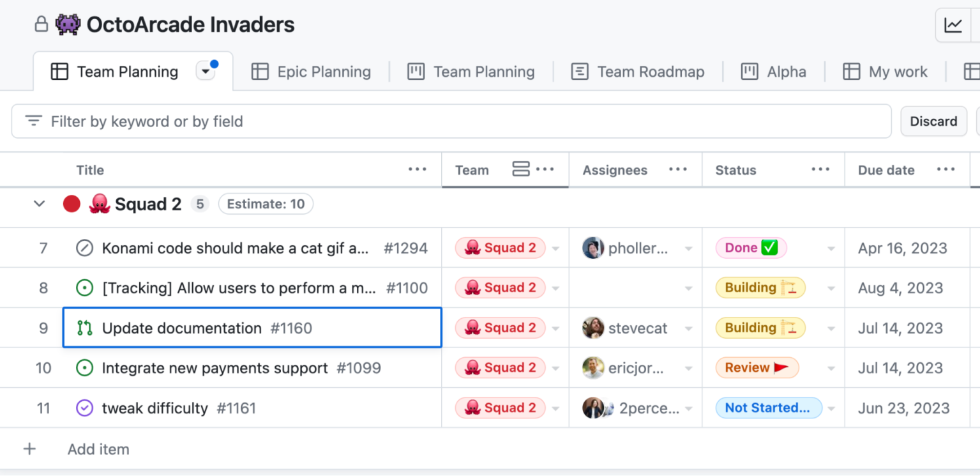Open view options for the Team Planning tab
Screen dimensions: 980x476
[206, 71]
